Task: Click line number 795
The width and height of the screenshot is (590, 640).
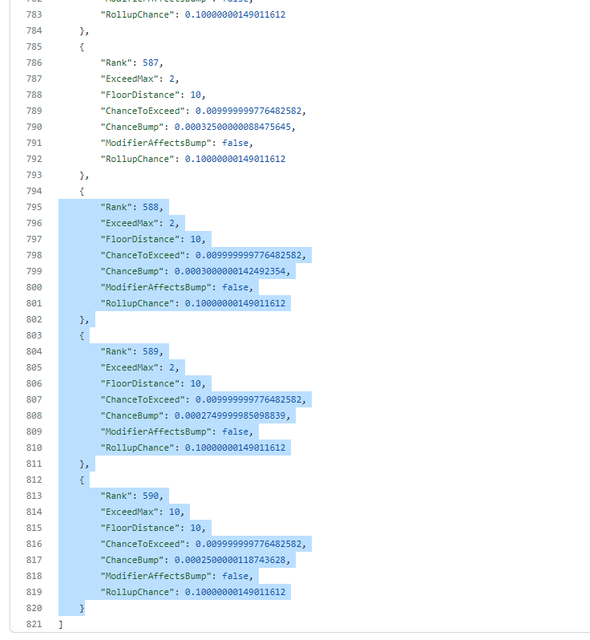Action: (x=34, y=207)
